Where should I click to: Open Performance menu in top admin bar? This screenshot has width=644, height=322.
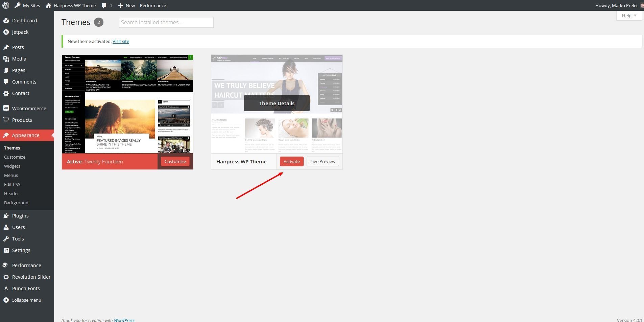tap(153, 5)
